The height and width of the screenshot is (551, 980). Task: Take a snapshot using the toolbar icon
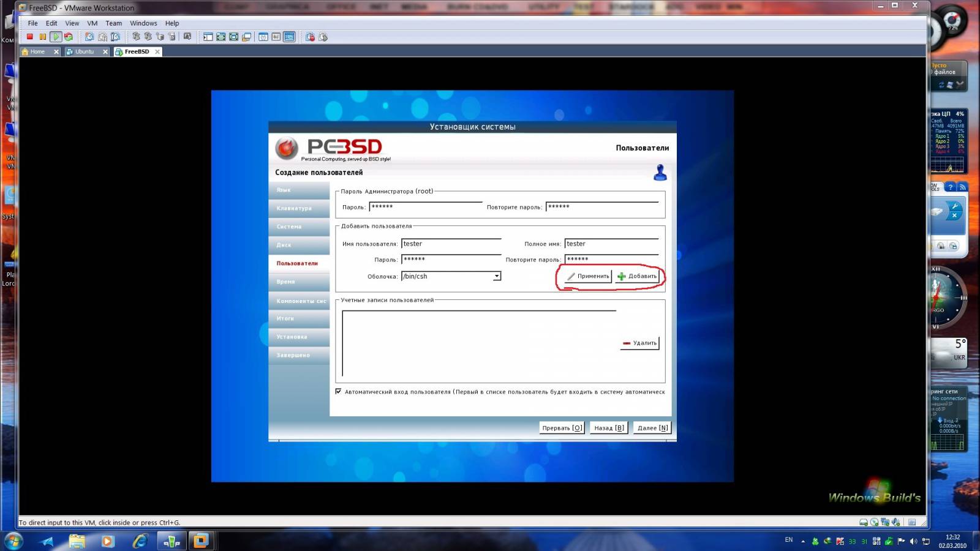point(89,37)
